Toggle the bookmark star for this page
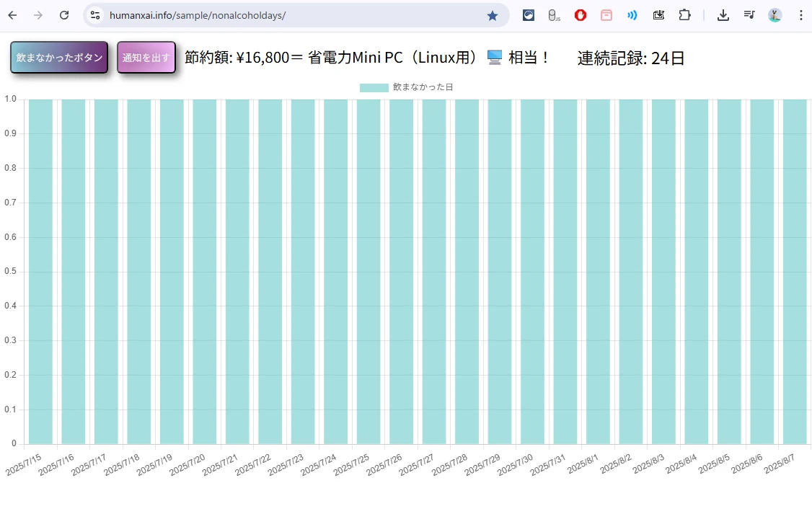812x532 pixels. 493,15
